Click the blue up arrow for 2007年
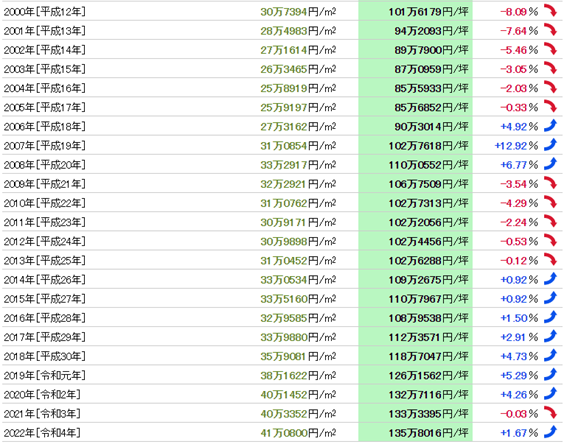 point(550,145)
